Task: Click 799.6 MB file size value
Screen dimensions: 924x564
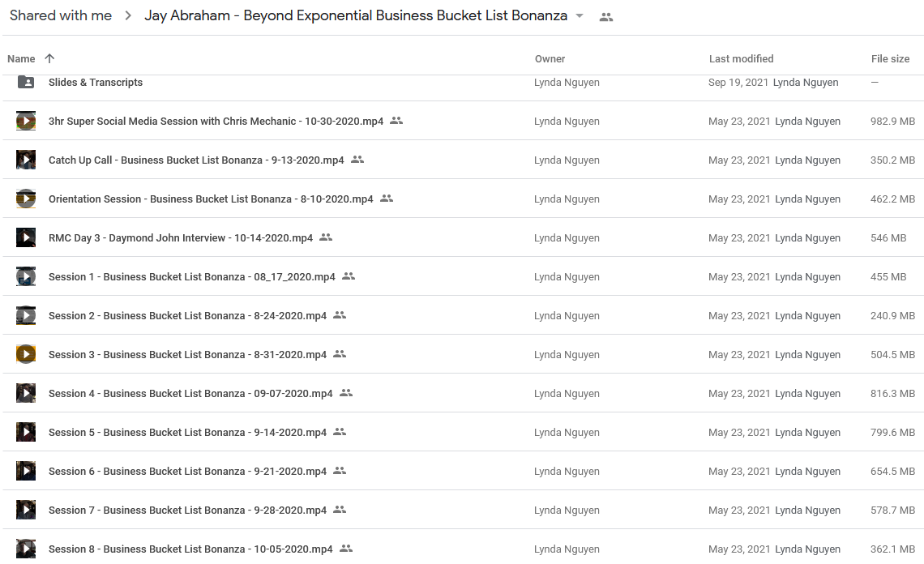Action: [892, 433]
